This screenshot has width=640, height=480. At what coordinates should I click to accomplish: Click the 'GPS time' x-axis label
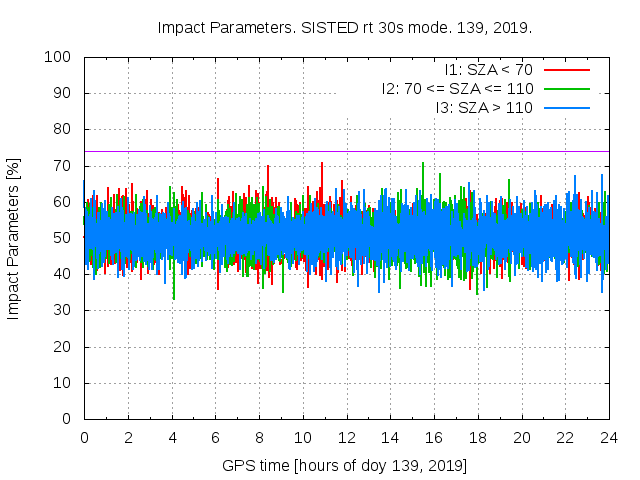(x=345, y=466)
